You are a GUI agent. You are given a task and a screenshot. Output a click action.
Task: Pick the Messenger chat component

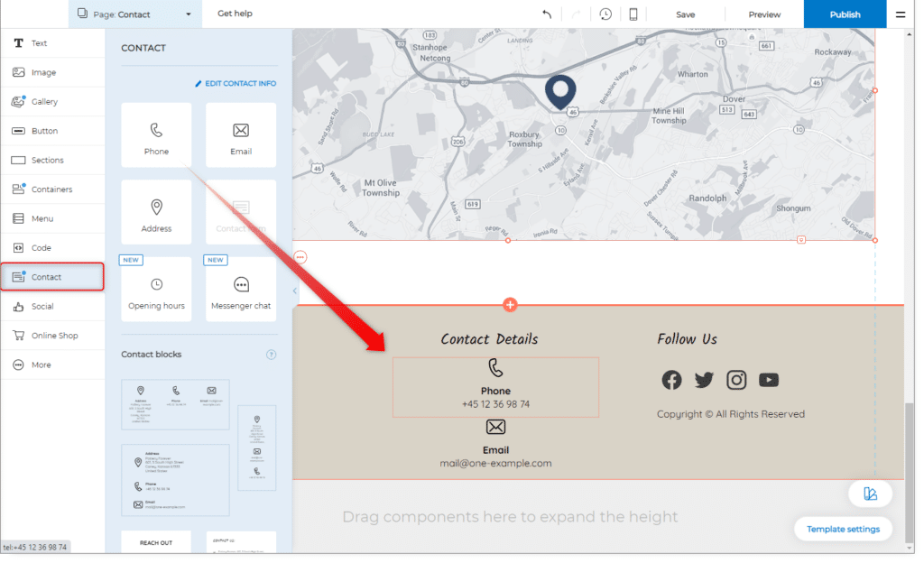coord(241,290)
